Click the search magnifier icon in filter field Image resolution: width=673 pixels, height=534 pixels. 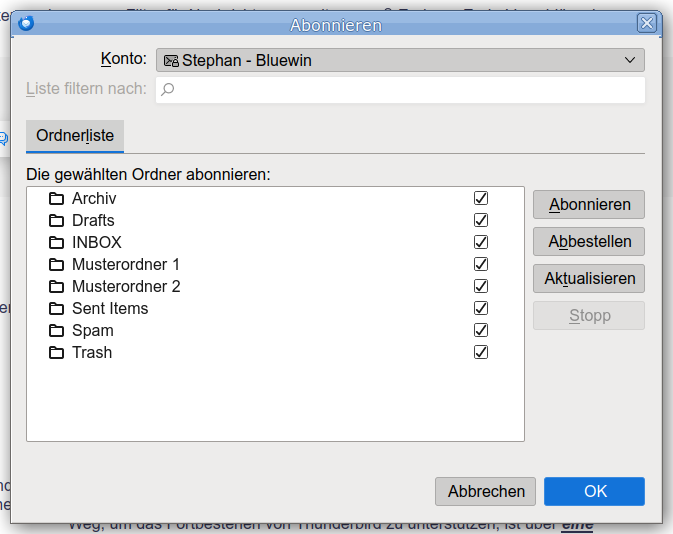pyautogui.click(x=168, y=89)
